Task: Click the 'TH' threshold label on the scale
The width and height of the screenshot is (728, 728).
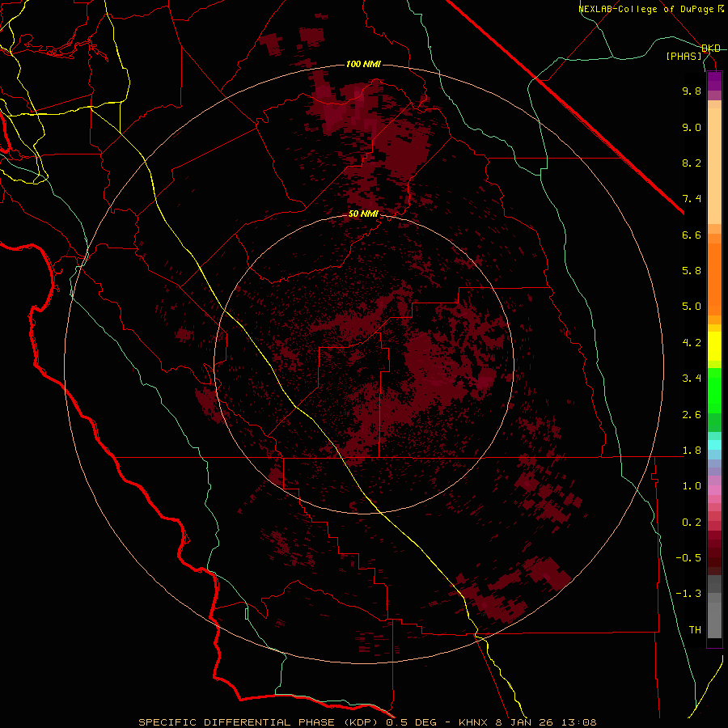Action: point(695,630)
